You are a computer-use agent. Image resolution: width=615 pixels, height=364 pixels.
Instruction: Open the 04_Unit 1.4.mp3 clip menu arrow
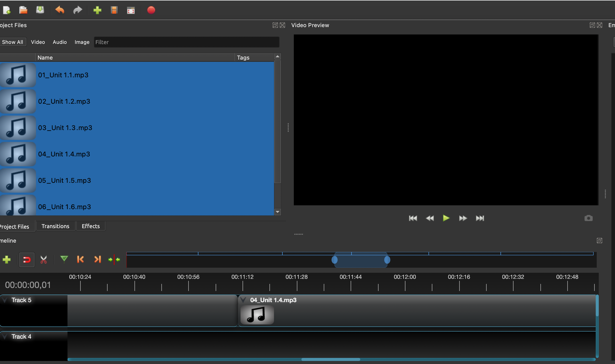pos(243,300)
